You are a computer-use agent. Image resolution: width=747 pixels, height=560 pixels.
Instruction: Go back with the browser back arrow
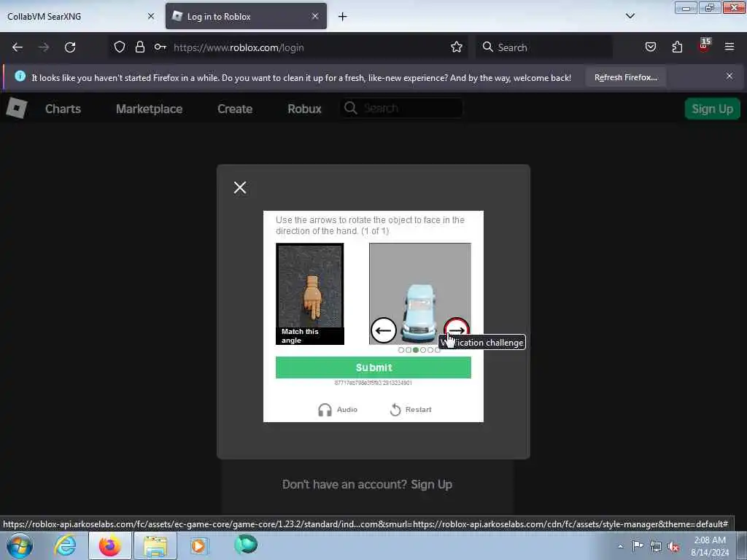pyautogui.click(x=18, y=47)
